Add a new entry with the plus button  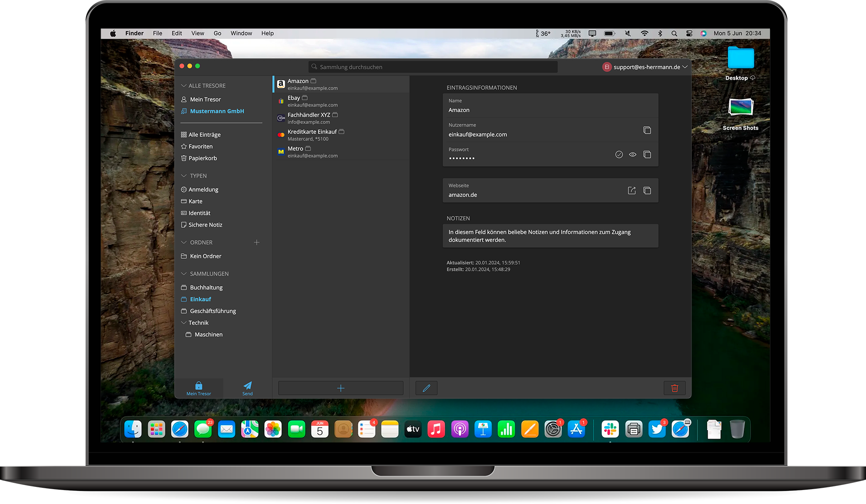(x=341, y=388)
